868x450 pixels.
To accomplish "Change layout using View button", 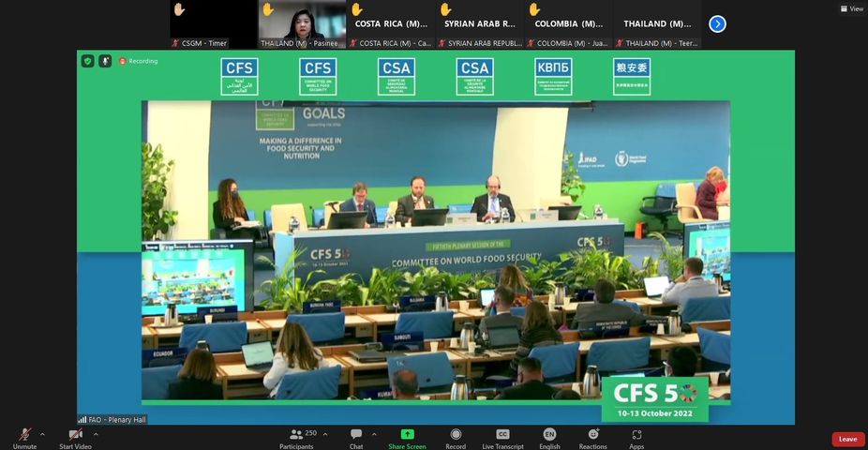I will point(851,8).
